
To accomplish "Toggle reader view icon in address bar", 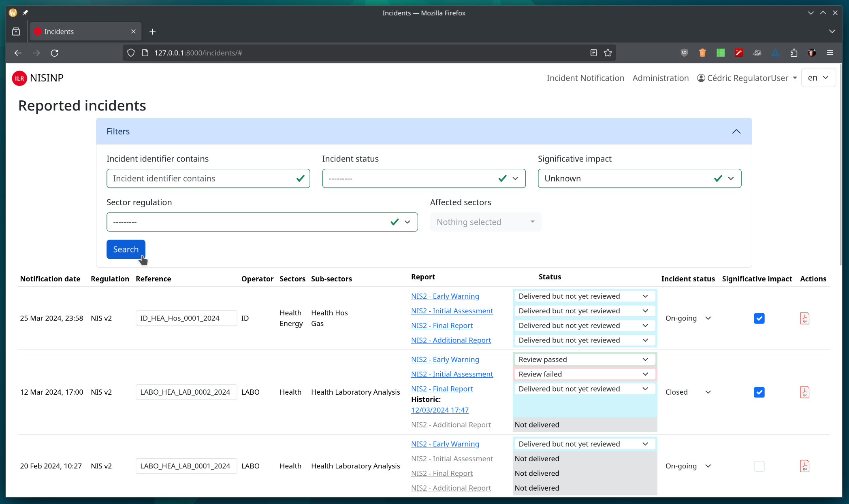I will point(593,53).
